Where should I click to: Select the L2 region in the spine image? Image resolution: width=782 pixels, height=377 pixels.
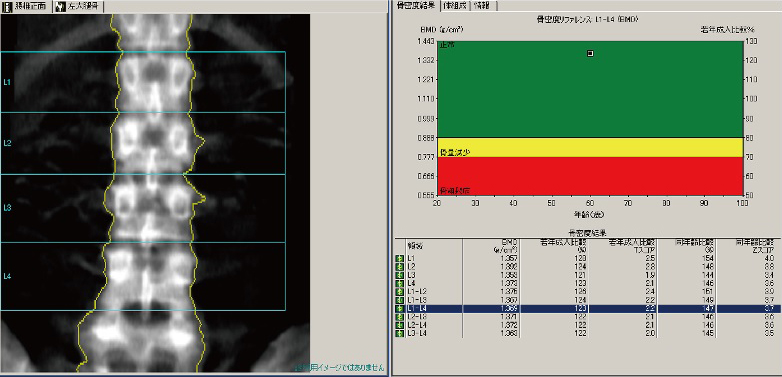pyautogui.click(x=143, y=143)
